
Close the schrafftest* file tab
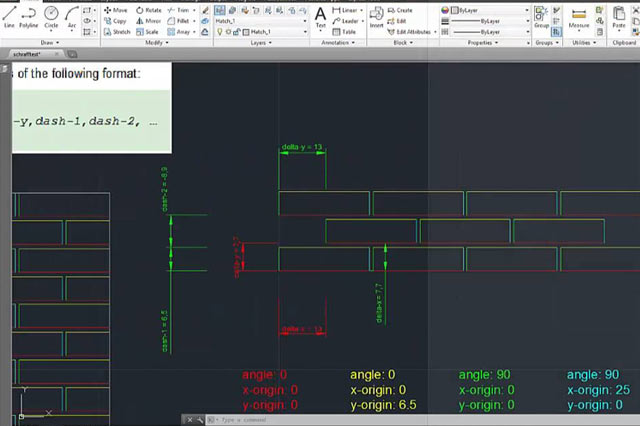point(57,54)
